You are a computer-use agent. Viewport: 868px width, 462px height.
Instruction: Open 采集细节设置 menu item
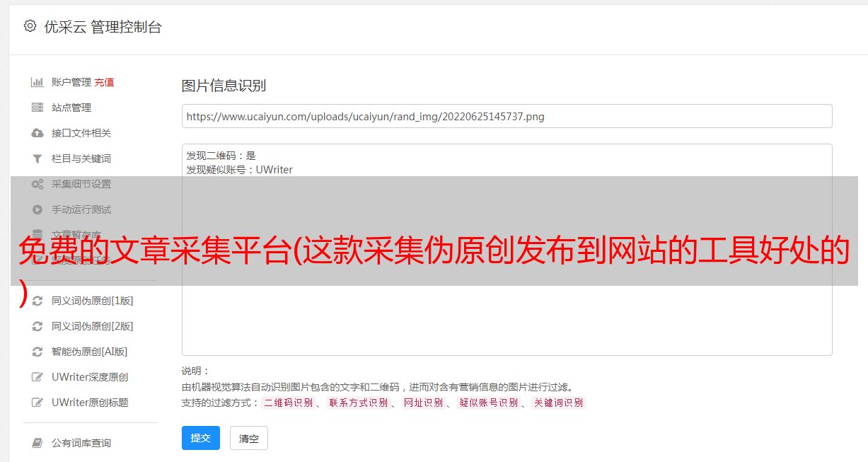(81, 184)
